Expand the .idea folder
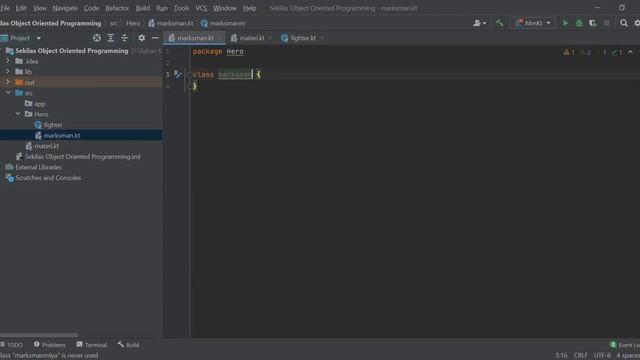The height and width of the screenshot is (360, 640). 8,61
